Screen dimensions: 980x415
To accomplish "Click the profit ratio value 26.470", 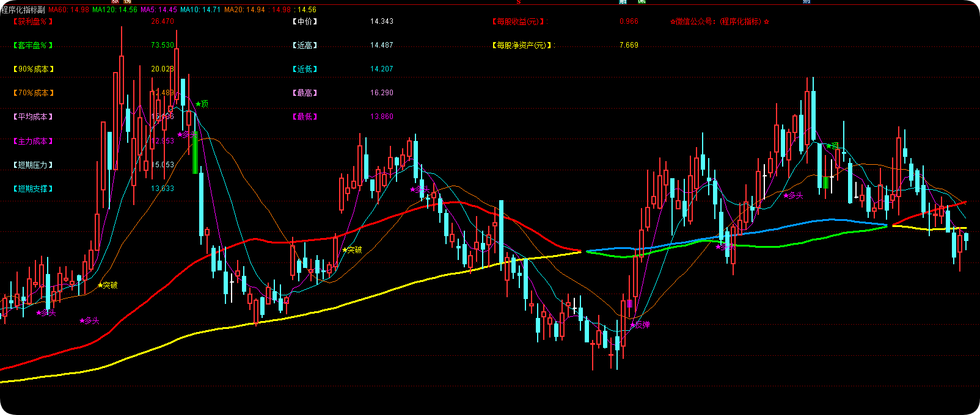I will 163,21.
